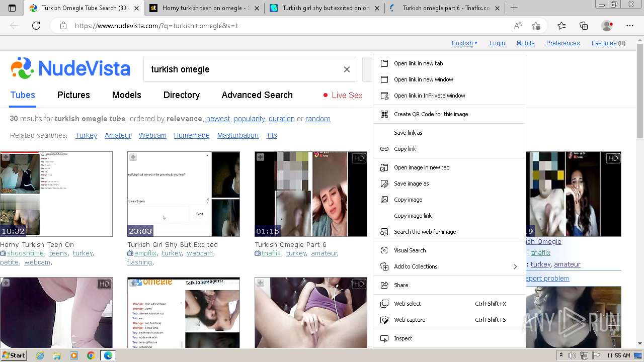
Task: Switch to the Pictures tab
Action: (73, 95)
